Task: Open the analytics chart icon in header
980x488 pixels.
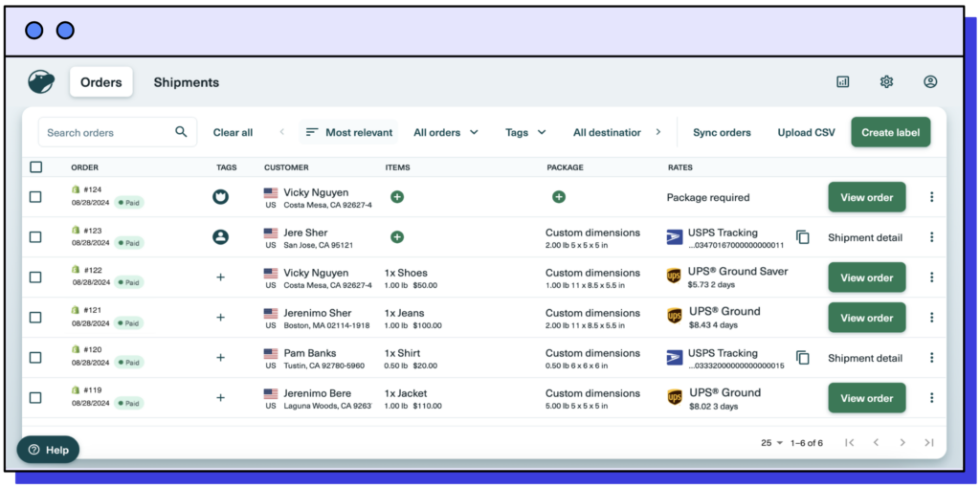Action: (x=842, y=82)
